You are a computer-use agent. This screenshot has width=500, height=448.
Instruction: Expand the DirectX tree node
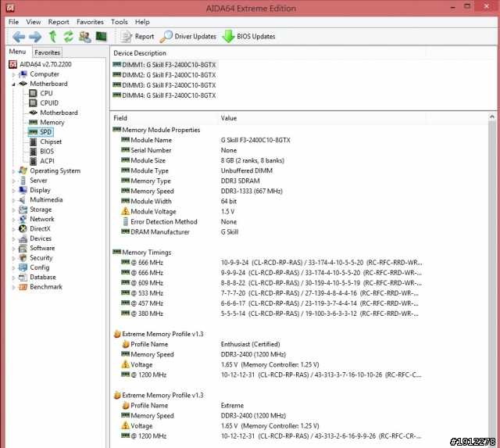(x=13, y=229)
